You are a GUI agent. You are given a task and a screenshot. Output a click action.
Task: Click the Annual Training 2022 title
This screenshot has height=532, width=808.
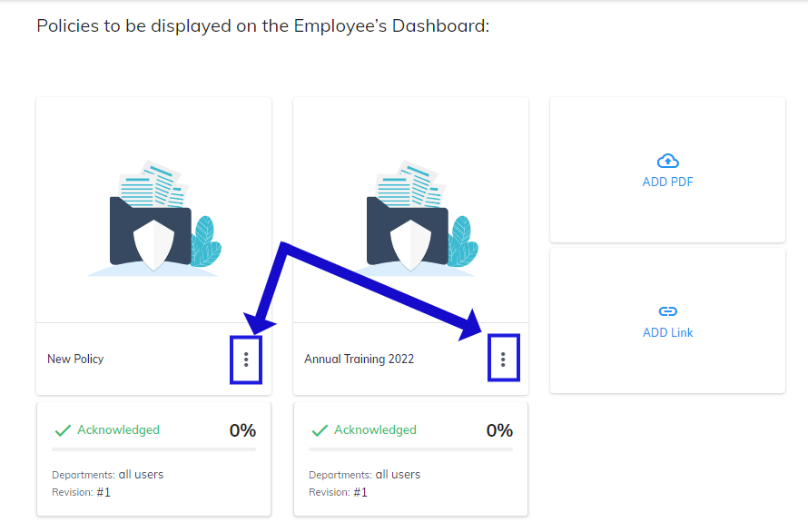pos(359,360)
